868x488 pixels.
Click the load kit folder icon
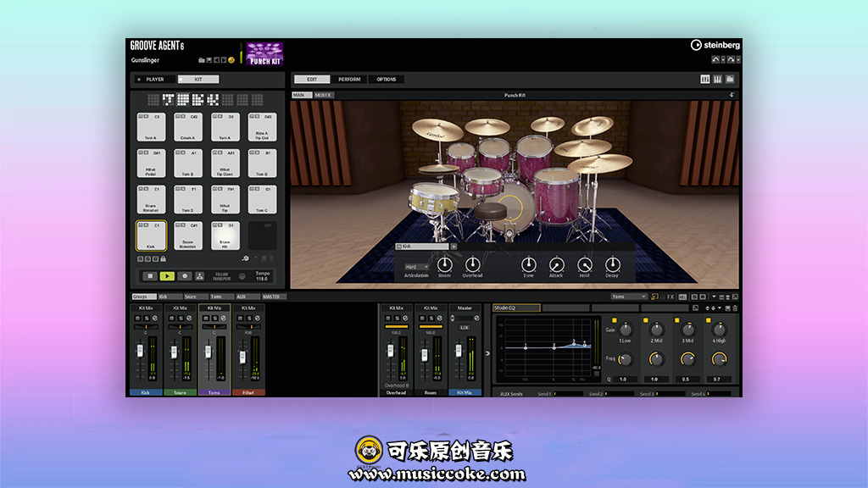click(x=202, y=60)
